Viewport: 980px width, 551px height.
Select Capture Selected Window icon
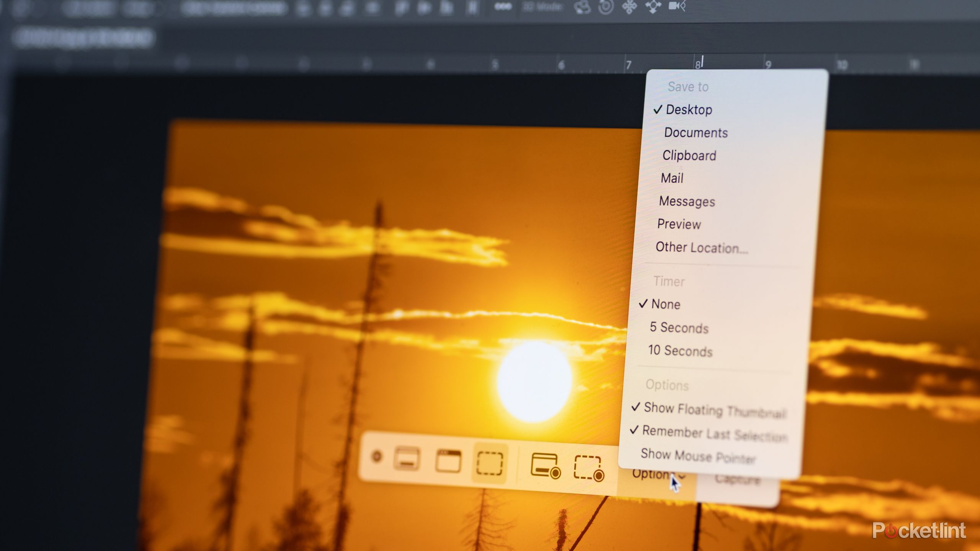click(448, 461)
